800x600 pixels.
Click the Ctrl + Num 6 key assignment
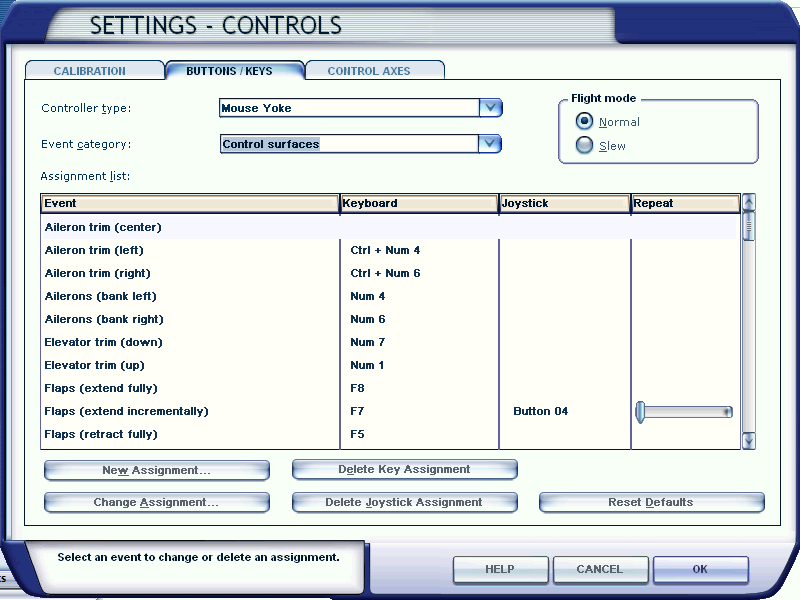(385, 273)
